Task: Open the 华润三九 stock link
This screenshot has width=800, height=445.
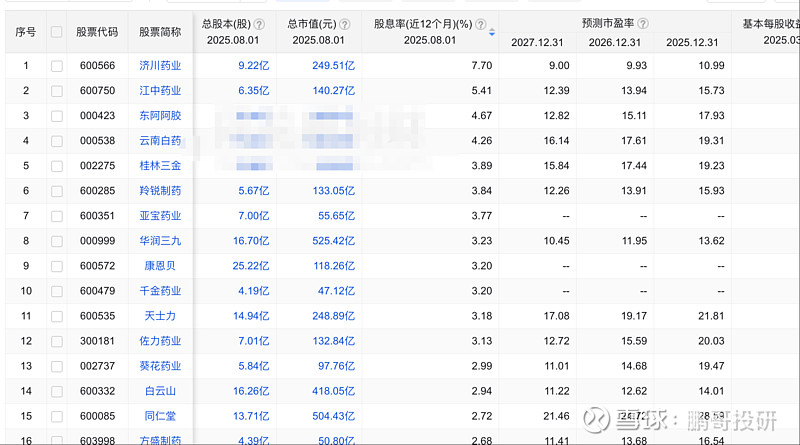Action: point(160,240)
